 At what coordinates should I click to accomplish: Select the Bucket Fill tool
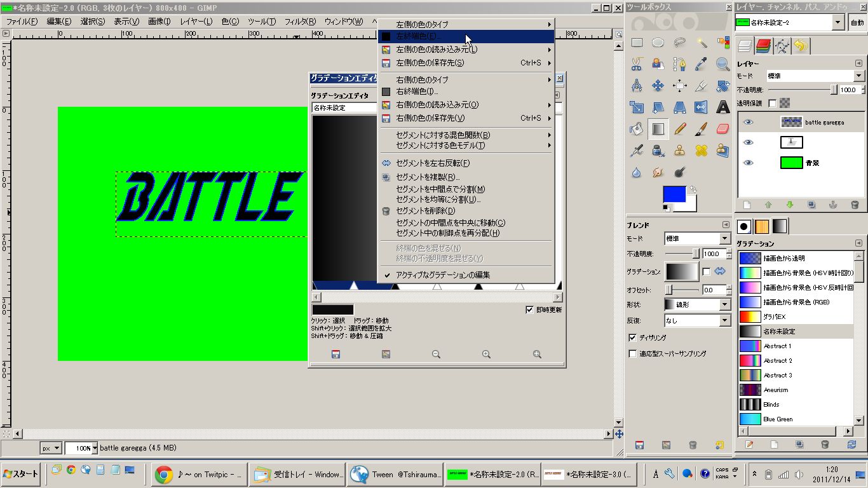coord(637,129)
